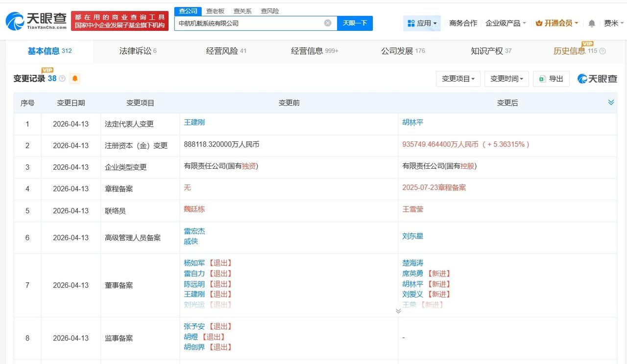
Task: Switch to the 法律诉讼 tab
Action: pyautogui.click(x=138, y=50)
